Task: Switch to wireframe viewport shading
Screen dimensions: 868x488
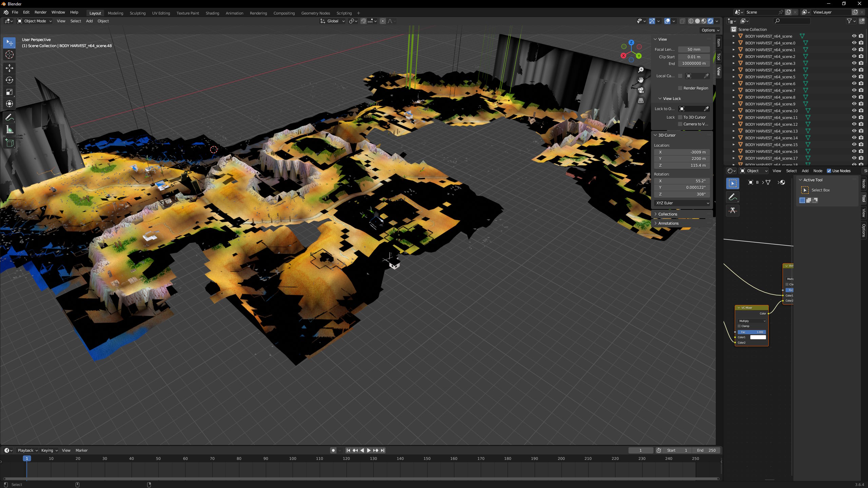Action: [x=691, y=21]
